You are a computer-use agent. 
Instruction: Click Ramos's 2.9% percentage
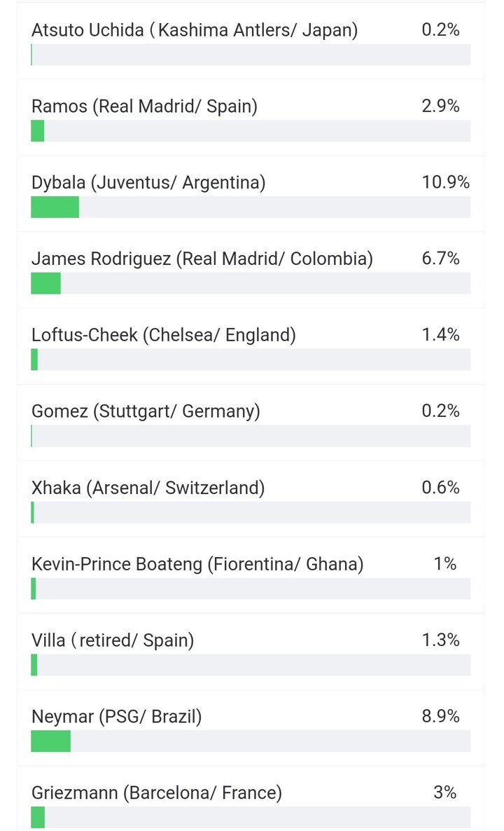tap(440, 107)
